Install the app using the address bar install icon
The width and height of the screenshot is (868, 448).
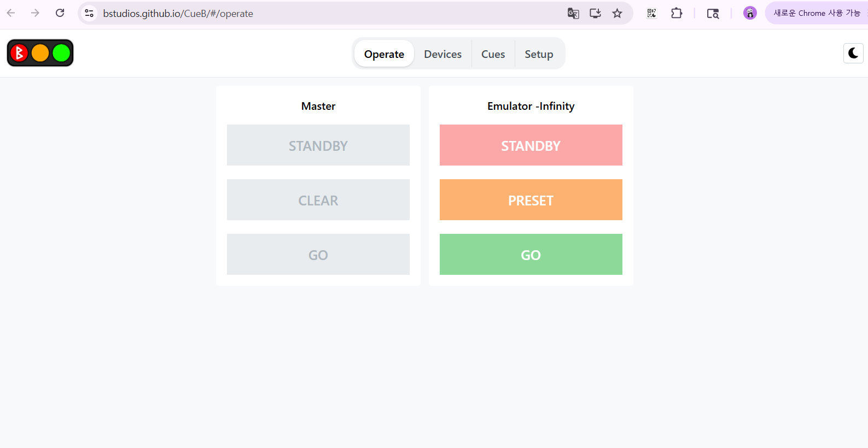coord(595,13)
